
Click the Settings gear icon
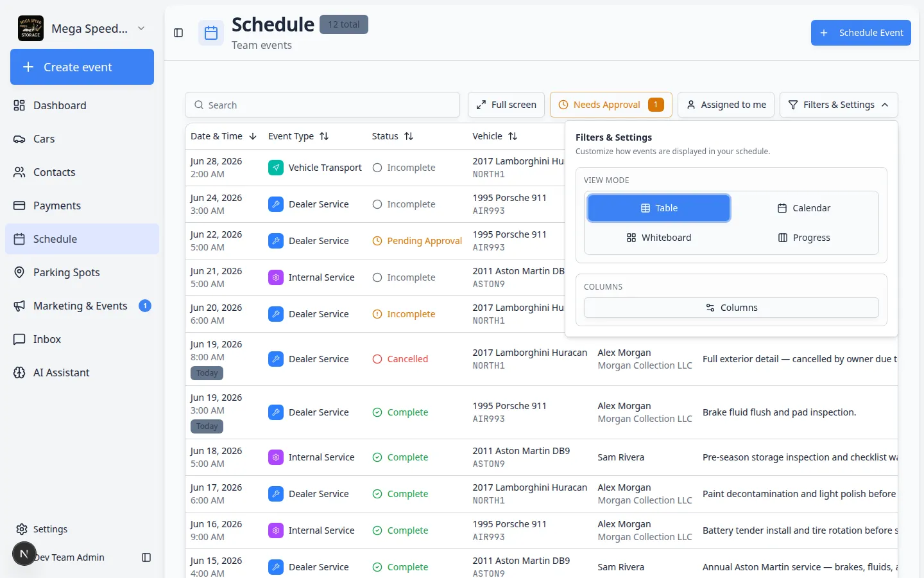(x=22, y=529)
